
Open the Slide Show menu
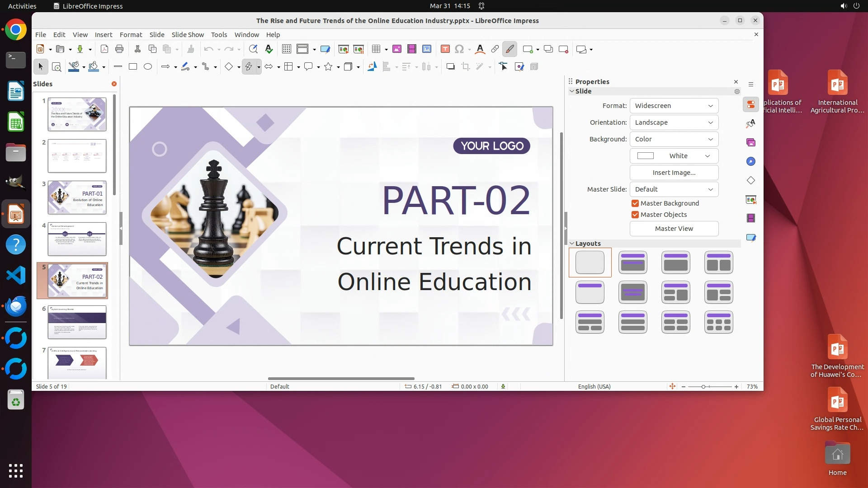pos(188,35)
